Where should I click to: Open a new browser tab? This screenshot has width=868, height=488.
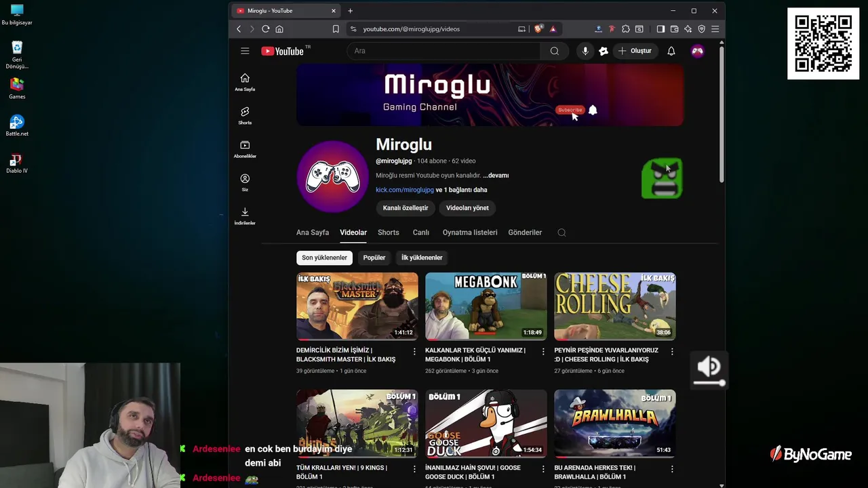point(350,11)
